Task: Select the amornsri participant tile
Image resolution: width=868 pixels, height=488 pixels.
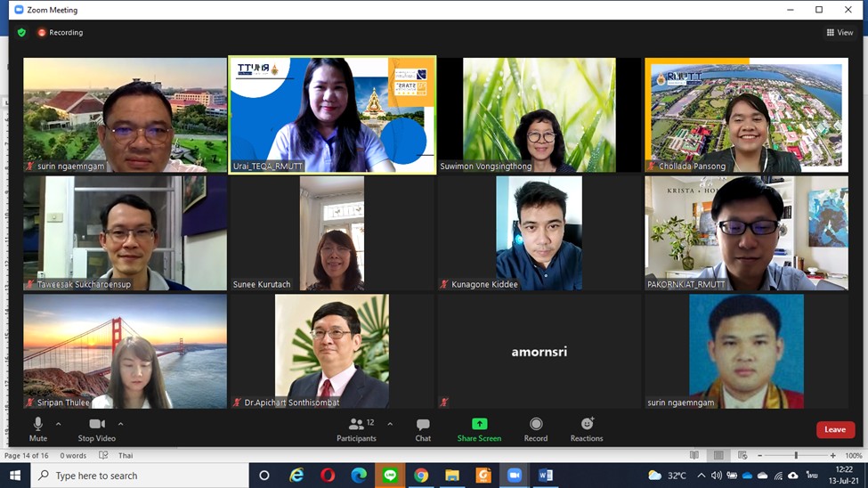Action: tap(539, 351)
